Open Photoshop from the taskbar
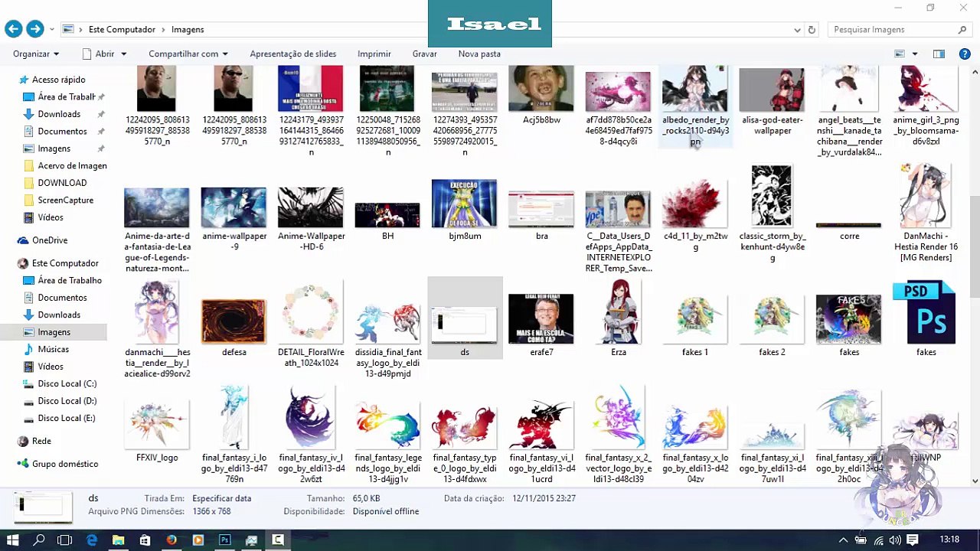The image size is (980, 551). [x=224, y=540]
